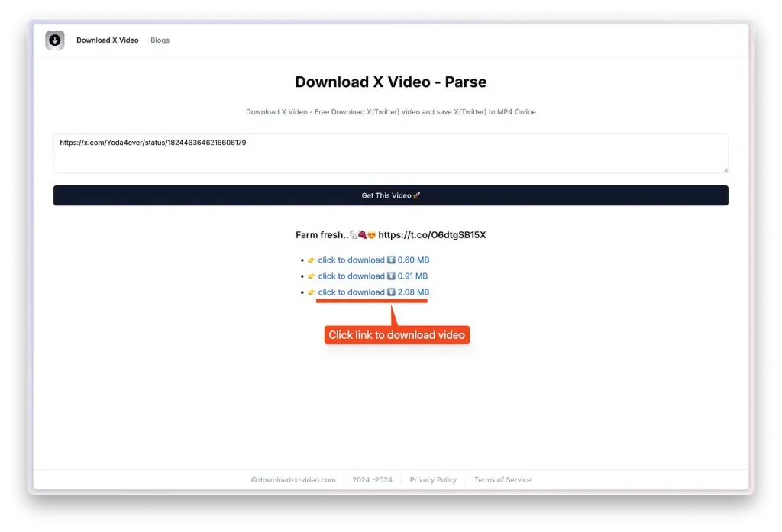
Task: Click the download arrow logo icon
Action: [x=55, y=40]
